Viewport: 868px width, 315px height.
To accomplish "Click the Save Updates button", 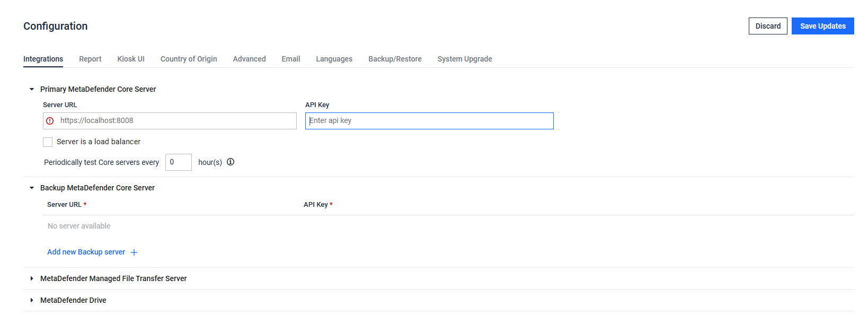I will coord(822,26).
